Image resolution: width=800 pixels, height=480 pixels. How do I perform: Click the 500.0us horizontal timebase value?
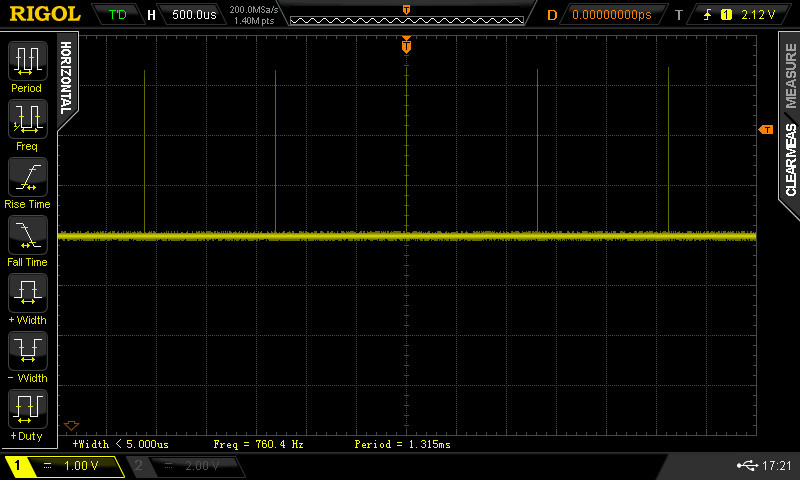point(195,15)
